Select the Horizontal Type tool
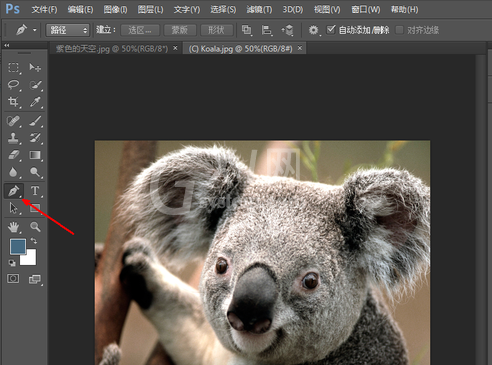 coord(35,191)
